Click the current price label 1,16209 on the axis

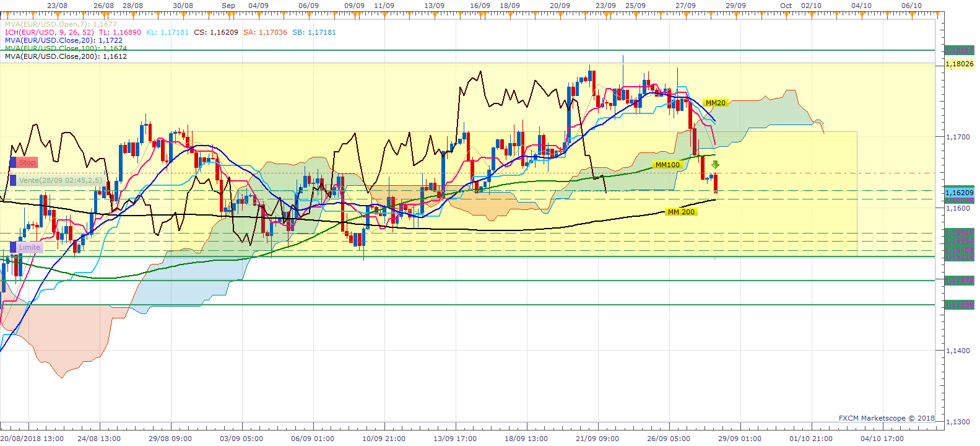coord(960,193)
